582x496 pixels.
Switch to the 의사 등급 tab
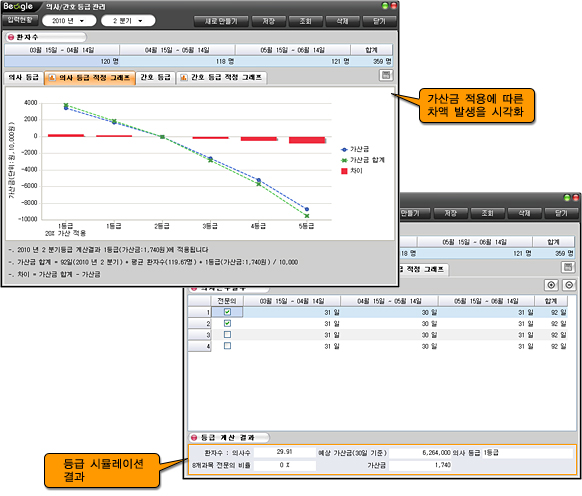(x=24, y=78)
